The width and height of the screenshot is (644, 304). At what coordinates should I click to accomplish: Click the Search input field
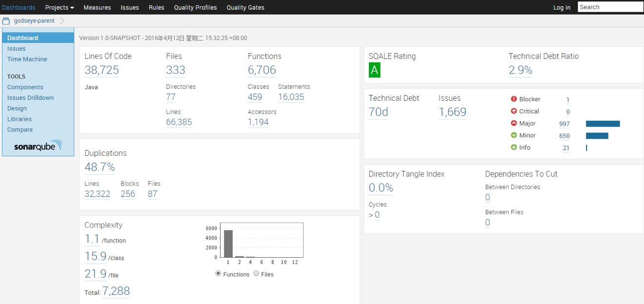click(610, 7)
